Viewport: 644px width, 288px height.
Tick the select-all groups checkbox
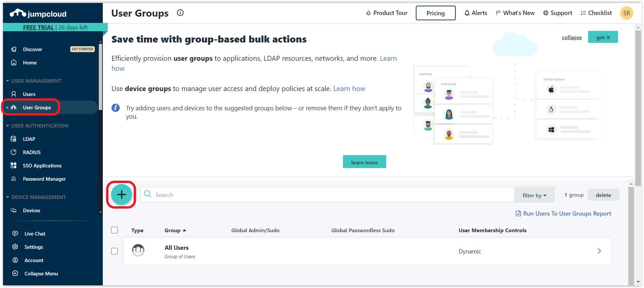(114, 230)
